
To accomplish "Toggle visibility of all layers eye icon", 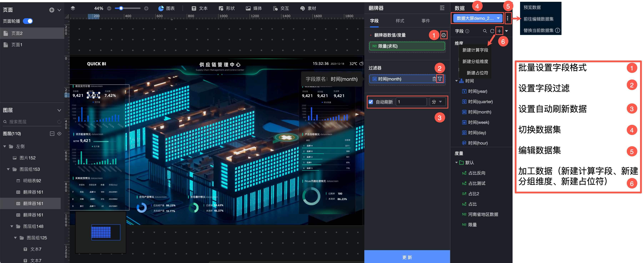I will 59,134.
